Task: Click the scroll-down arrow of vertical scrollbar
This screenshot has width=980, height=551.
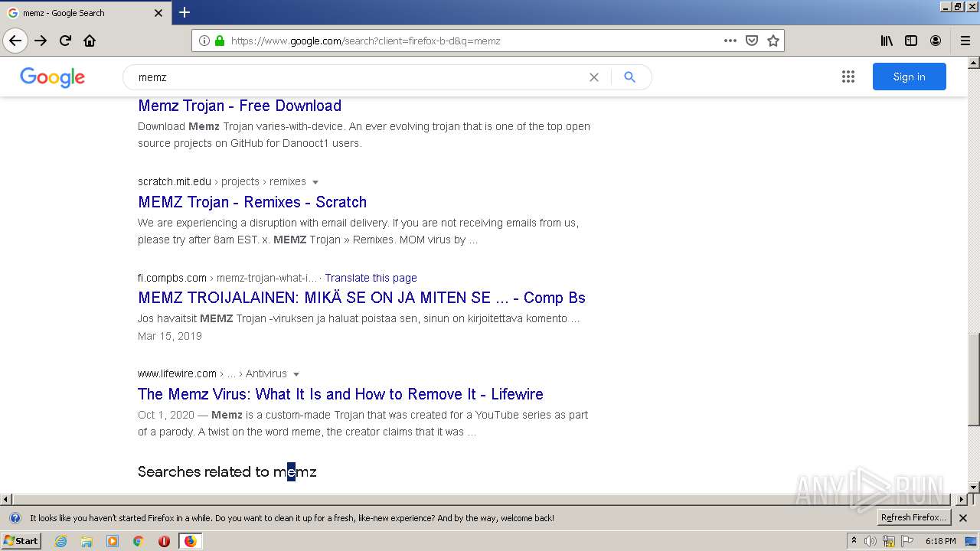Action: [973, 487]
